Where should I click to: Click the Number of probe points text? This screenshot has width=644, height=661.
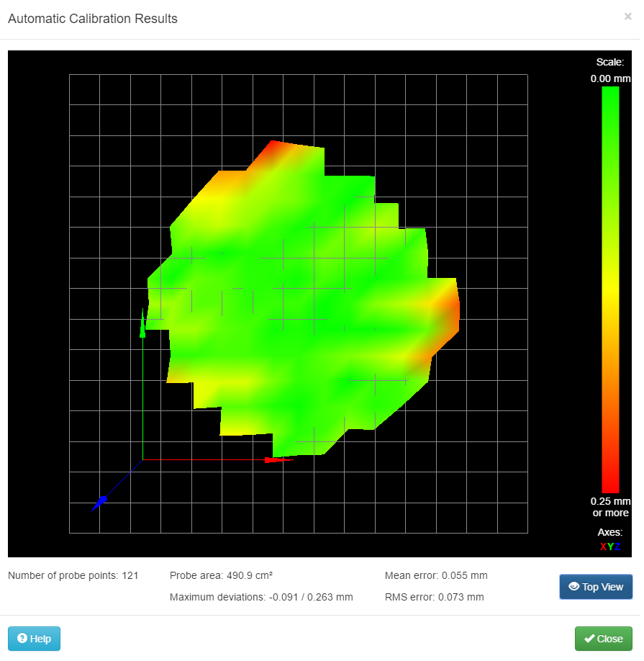pos(73,575)
